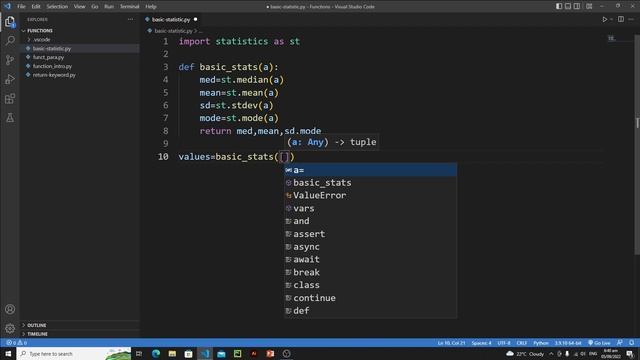Toggle the bottom panel layout
640x360 pixels.
pos(568,6)
